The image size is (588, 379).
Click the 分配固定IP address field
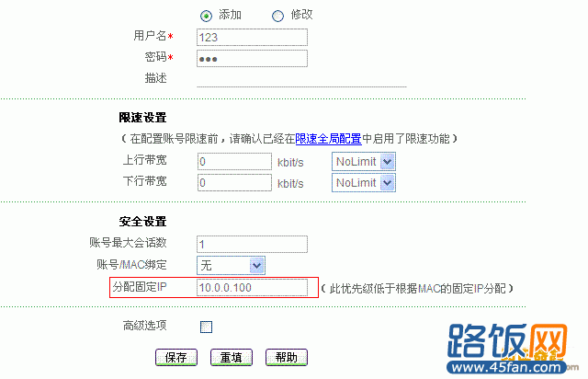pyautogui.click(x=252, y=287)
